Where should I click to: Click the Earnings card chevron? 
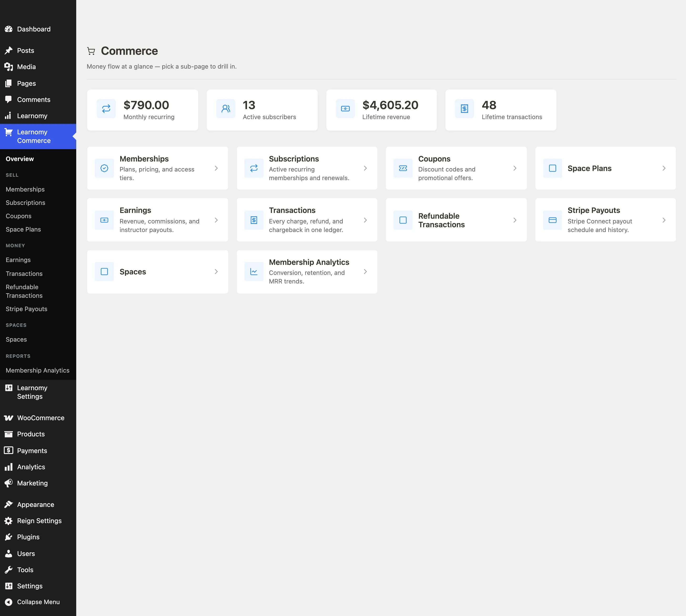pos(216,220)
